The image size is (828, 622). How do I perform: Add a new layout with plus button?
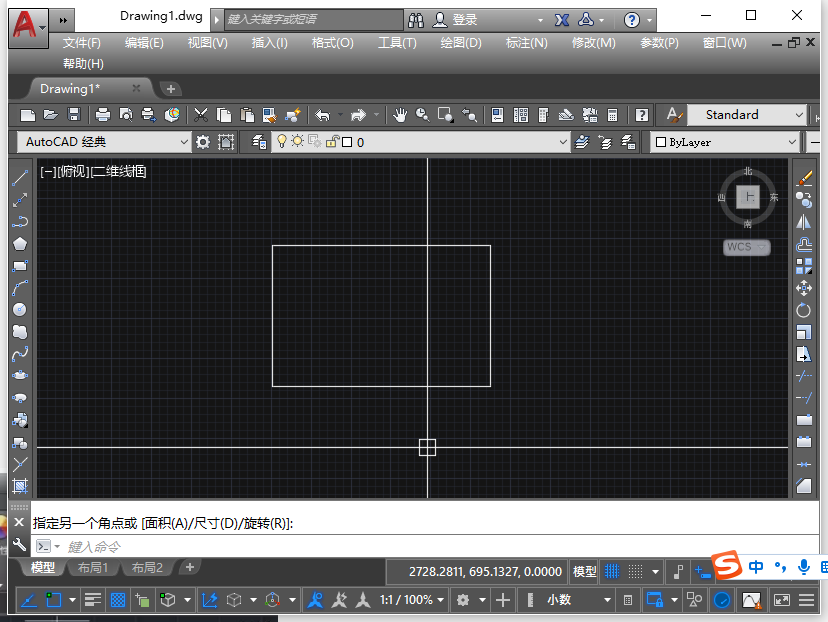click(x=190, y=567)
